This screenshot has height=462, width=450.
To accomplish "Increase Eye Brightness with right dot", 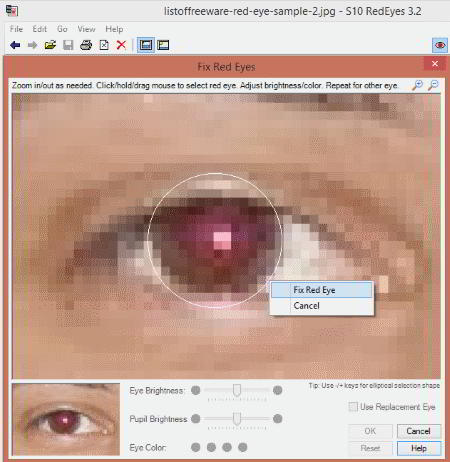I will [277, 390].
